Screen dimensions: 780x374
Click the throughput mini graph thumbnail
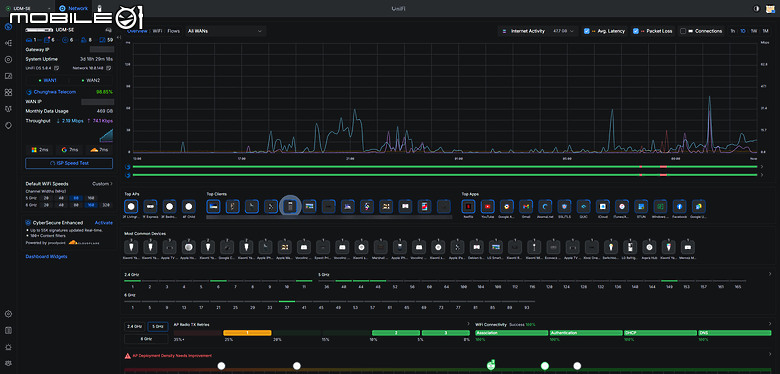tap(106, 135)
